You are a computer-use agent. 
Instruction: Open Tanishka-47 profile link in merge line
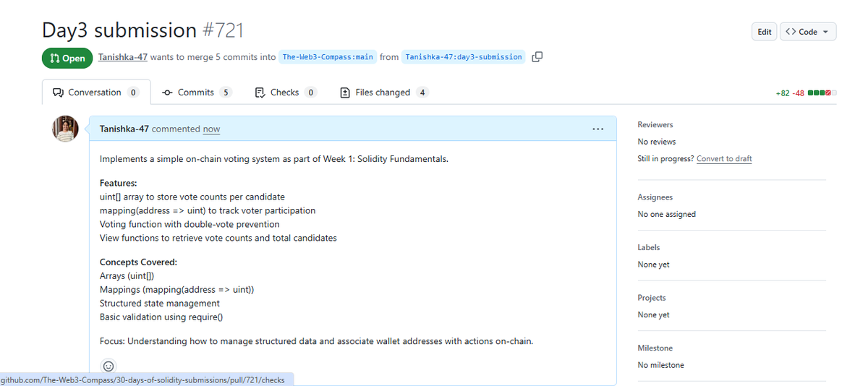123,57
